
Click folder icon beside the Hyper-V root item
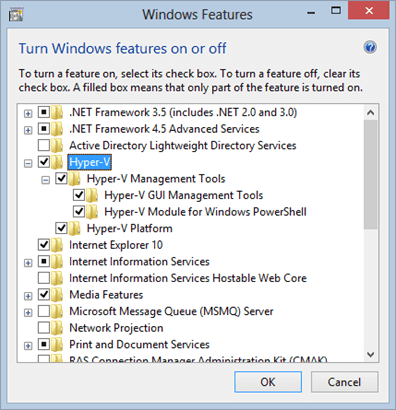coord(57,162)
